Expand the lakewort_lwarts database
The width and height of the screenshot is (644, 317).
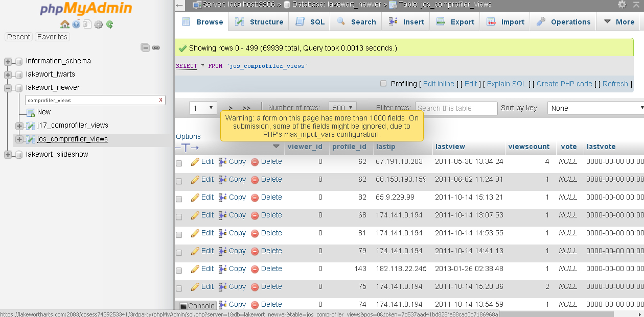tap(8, 75)
